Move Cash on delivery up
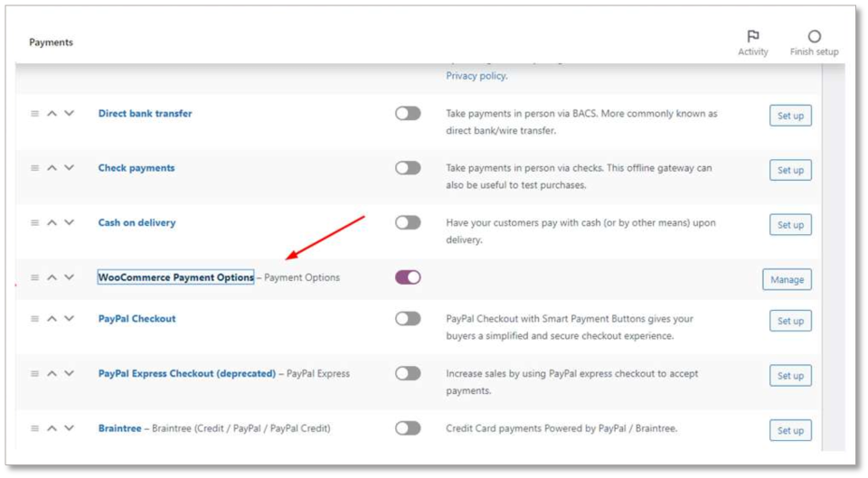This screenshot has height=478, width=868. (x=52, y=222)
